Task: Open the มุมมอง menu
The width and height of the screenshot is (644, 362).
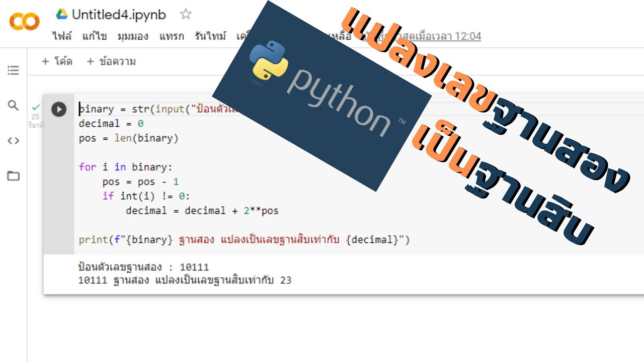Action: (x=133, y=36)
